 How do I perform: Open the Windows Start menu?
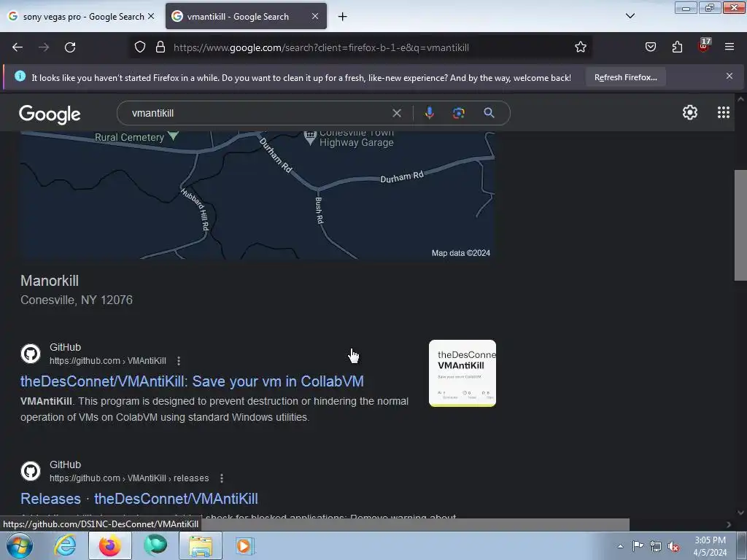[20, 545]
